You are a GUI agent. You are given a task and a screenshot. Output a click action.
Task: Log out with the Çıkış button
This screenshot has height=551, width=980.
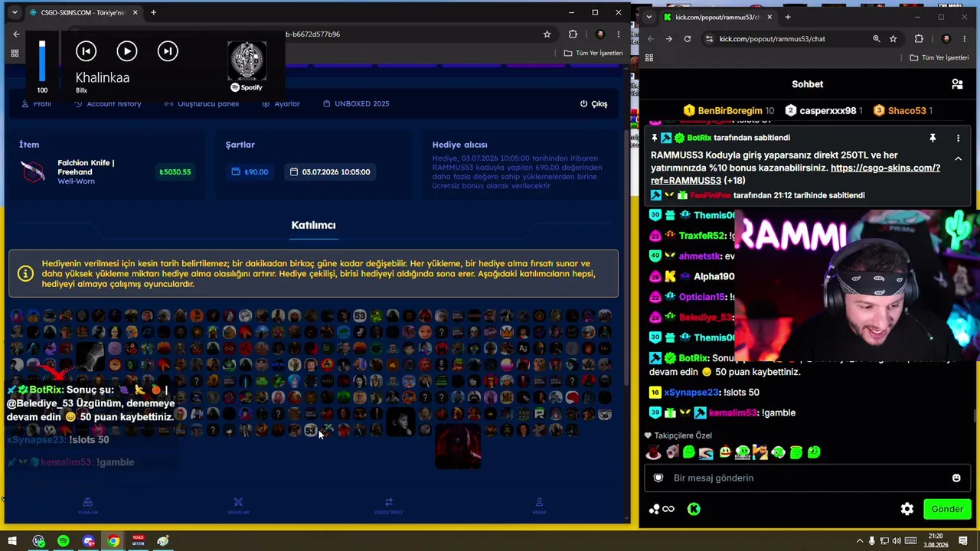(593, 103)
